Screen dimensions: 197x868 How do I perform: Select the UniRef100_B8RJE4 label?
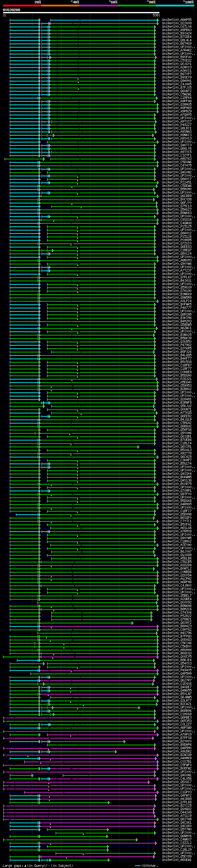177,660
